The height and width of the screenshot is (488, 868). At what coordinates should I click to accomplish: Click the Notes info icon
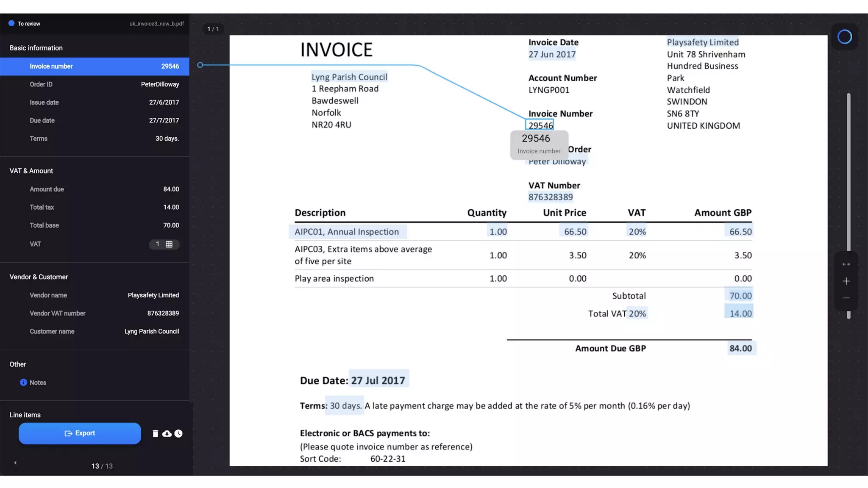[23, 383]
